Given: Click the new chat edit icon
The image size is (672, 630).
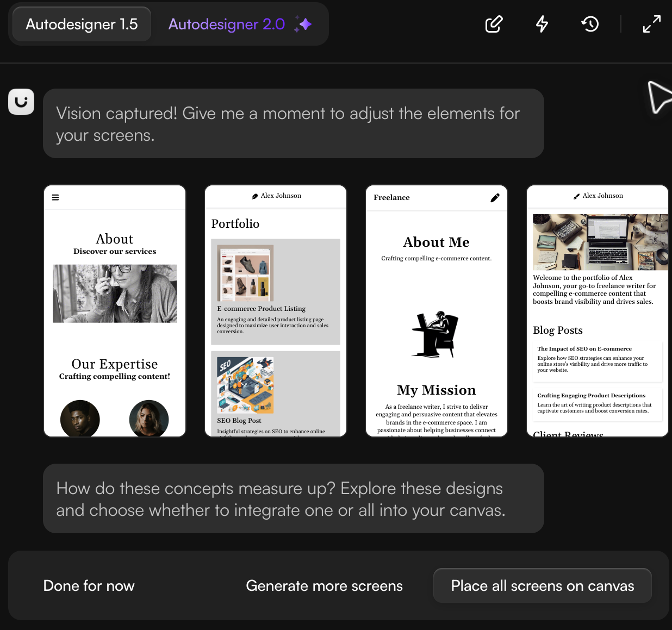Looking at the screenshot, I should point(494,24).
